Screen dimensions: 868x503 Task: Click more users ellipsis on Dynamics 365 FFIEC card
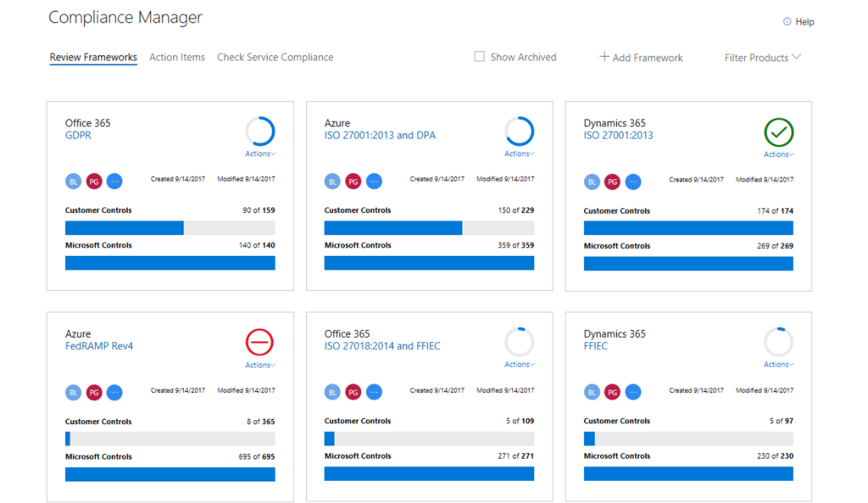(633, 392)
